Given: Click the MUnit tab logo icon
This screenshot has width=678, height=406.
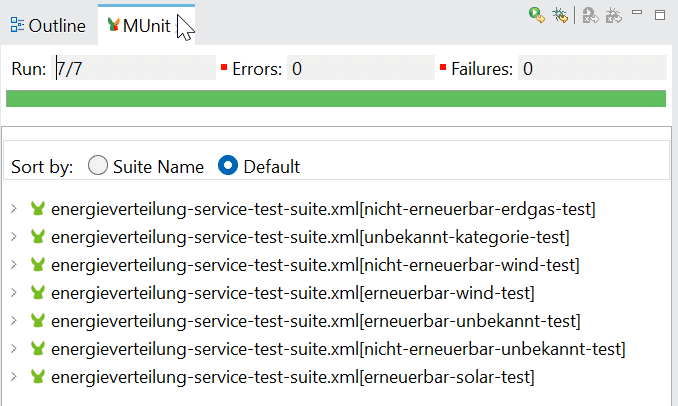Looking at the screenshot, I should pyautogui.click(x=114, y=24).
